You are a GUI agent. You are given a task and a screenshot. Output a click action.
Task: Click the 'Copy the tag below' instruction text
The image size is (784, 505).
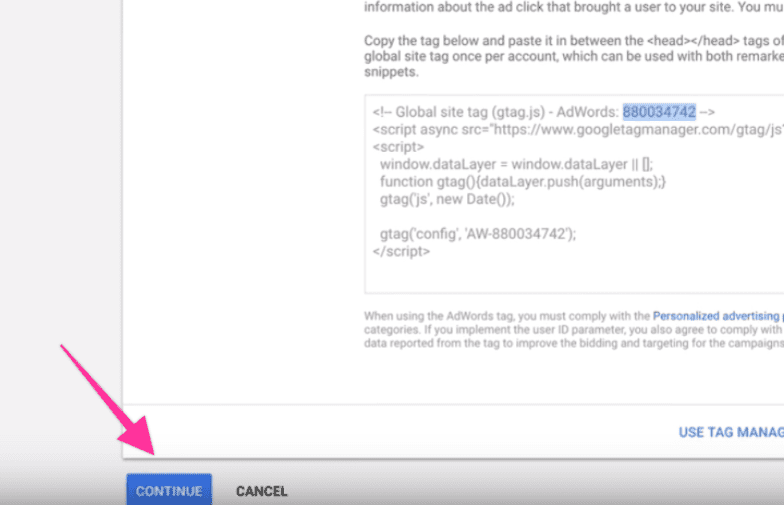coord(574,56)
